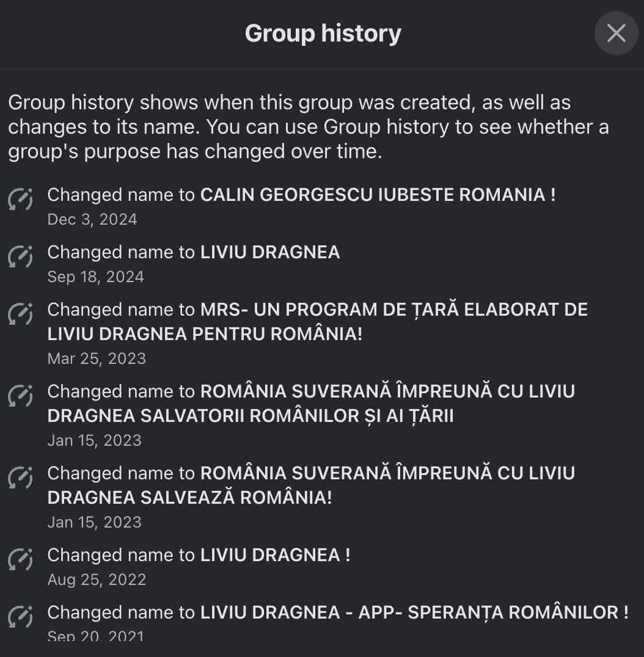644x657 pixels.
Task: Select the icon next to MRS- UN PROGRAM entry
Action: pyautogui.click(x=20, y=314)
